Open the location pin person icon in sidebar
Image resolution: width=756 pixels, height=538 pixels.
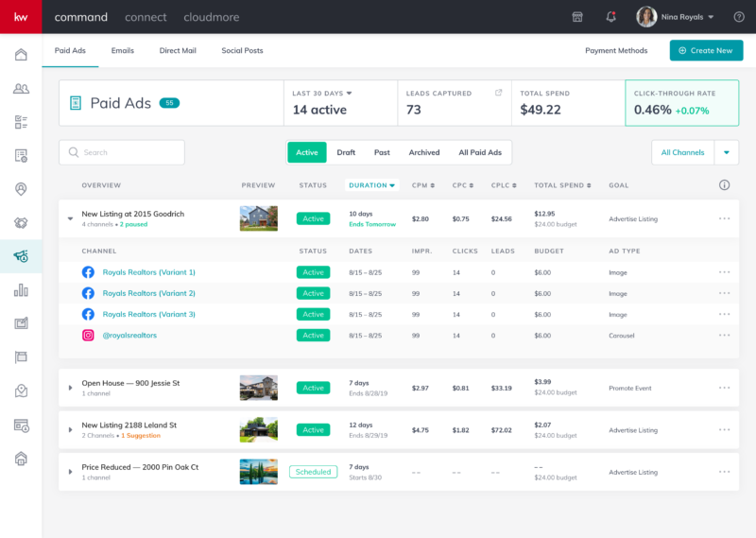[21, 189]
